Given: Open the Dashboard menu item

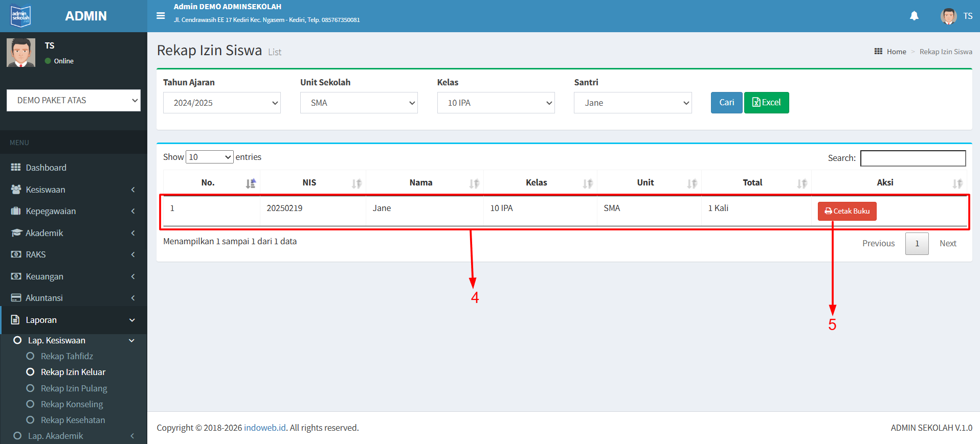Looking at the screenshot, I should (46, 168).
